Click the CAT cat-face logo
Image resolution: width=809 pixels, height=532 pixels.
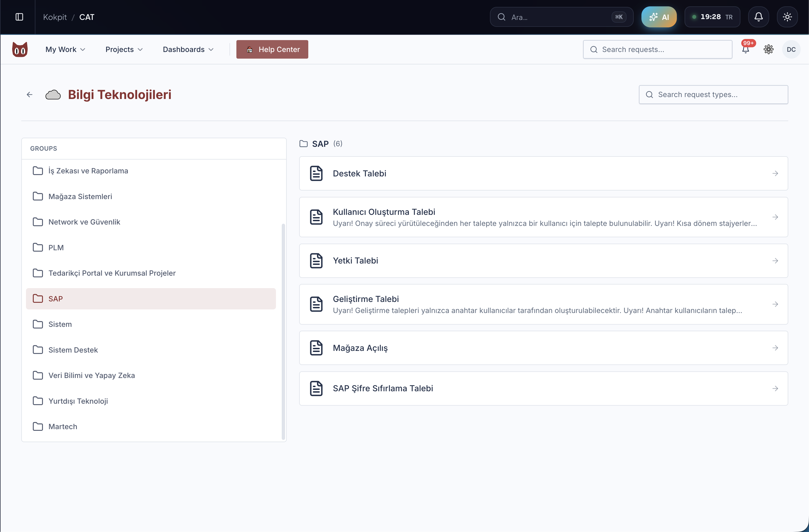[20, 49]
